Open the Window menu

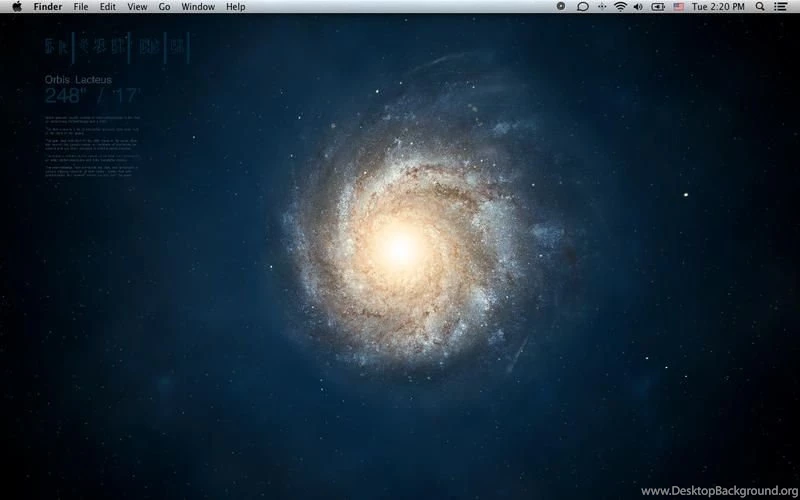coord(198,6)
